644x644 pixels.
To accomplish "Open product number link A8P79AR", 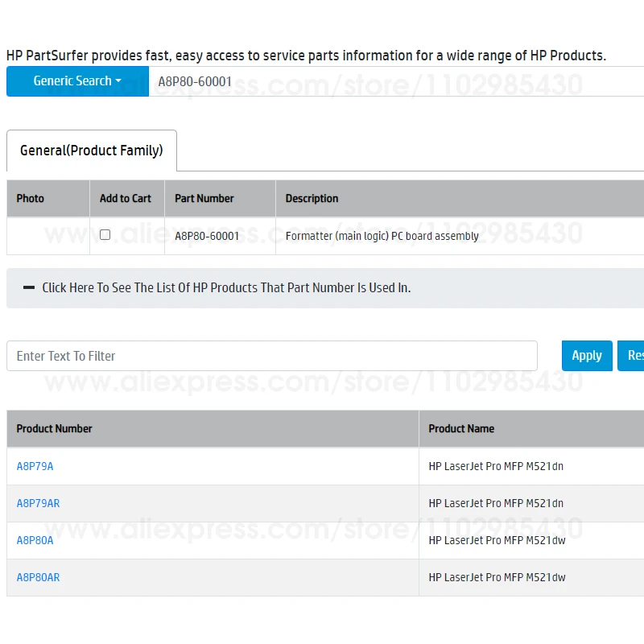I will tap(39, 503).
